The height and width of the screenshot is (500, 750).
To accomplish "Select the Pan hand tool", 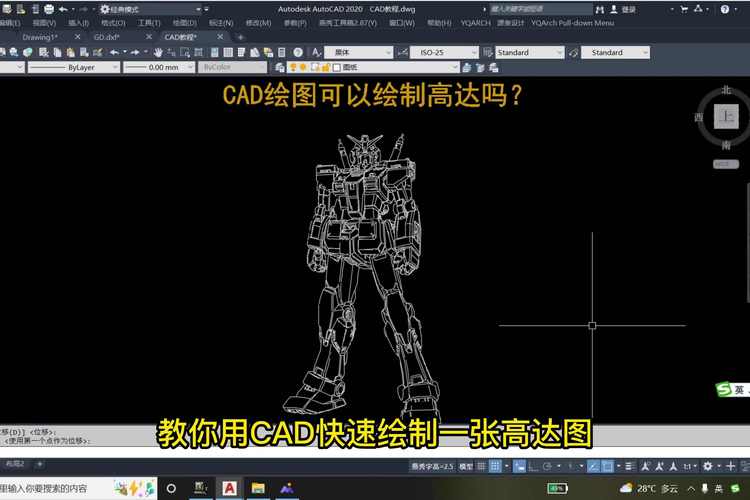I will 158,52.
